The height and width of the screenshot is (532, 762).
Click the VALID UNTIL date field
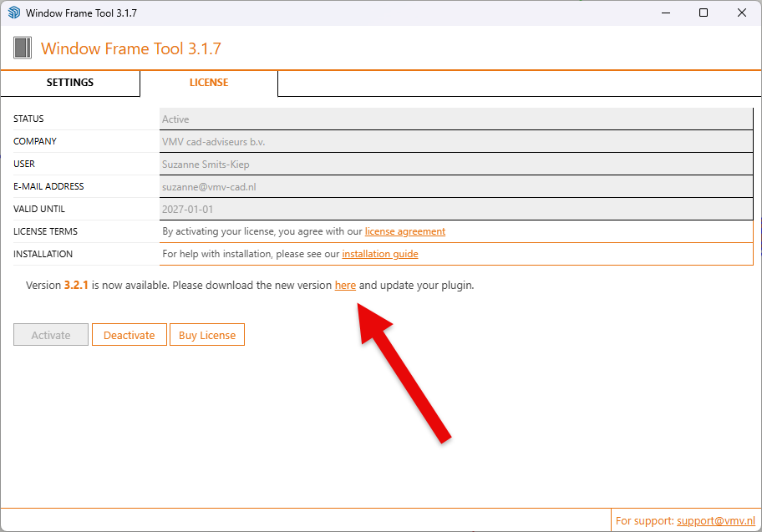coord(455,210)
